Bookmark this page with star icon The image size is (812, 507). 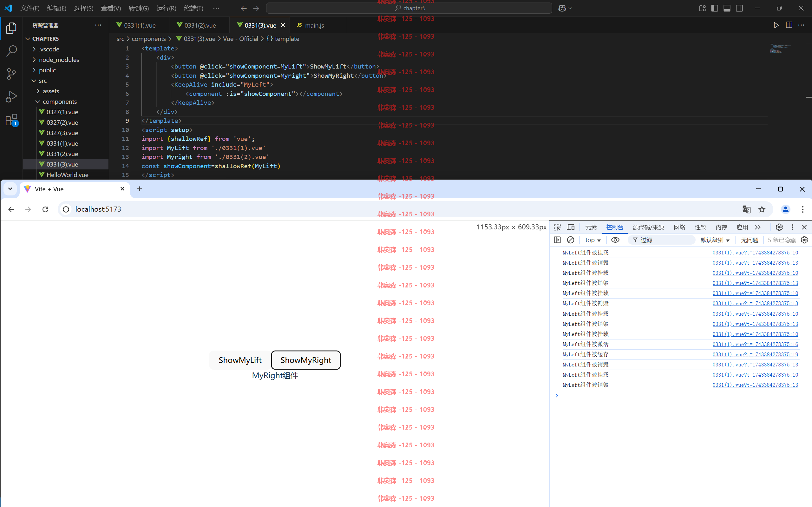pyautogui.click(x=762, y=209)
